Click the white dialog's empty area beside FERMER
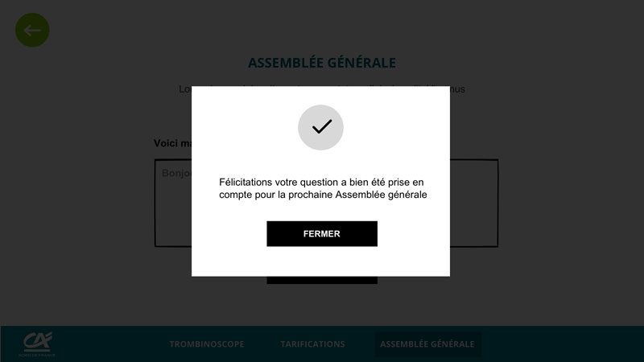Image resolution: width=644 pixels, height=362 pixels. (x=411, y=234)
